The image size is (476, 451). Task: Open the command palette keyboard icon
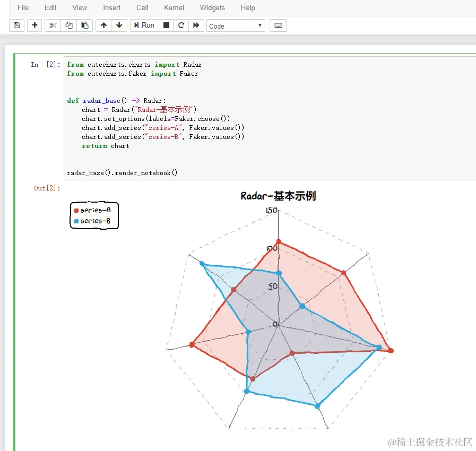pos(278,25)
